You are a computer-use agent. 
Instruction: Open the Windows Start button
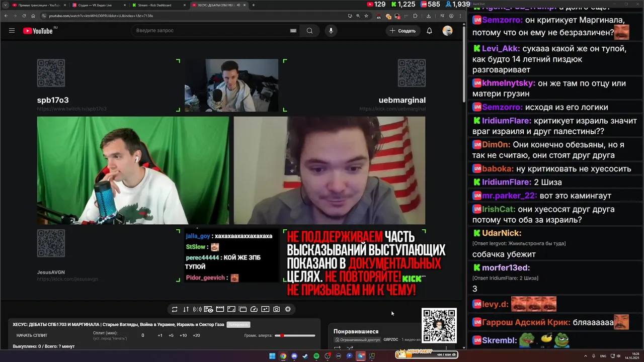(272, 356)
